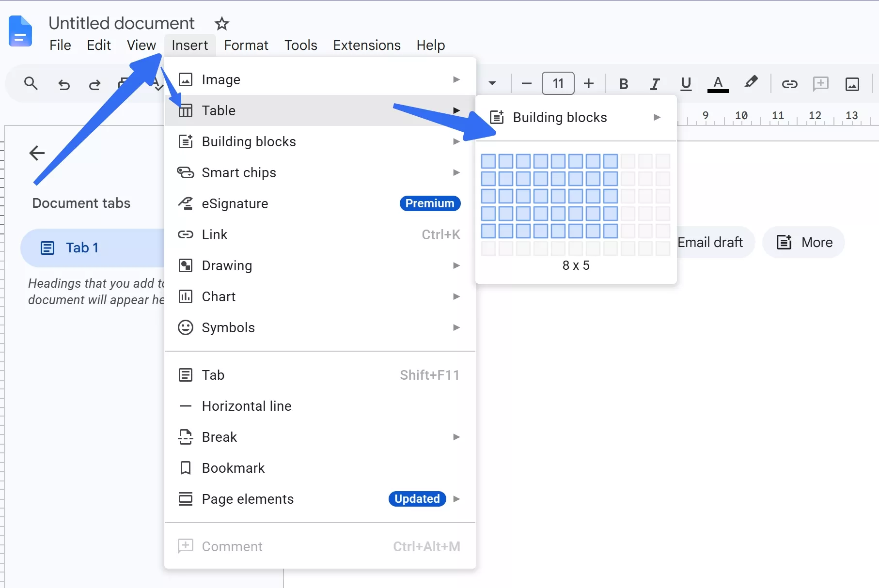The width and height of the screenshot is (879, 588).
Task: Open the dropdown arrow left of font size
Action: [x=492, y=83]
